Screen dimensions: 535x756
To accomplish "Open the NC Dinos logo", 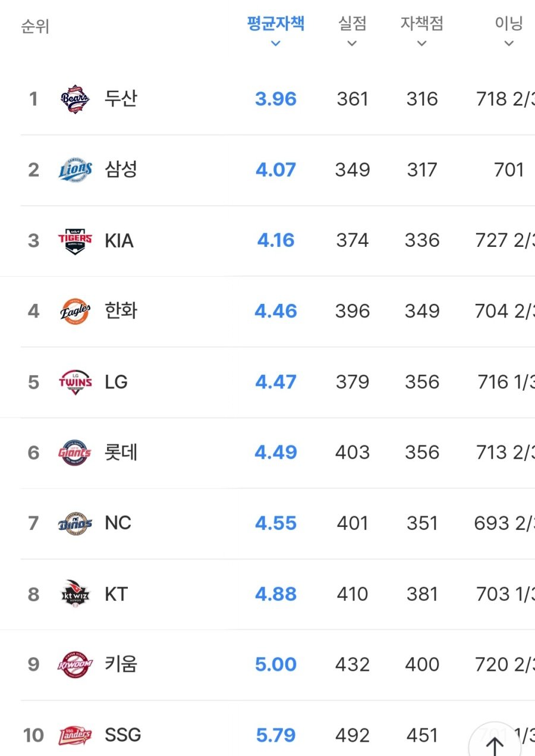I will [x=75, y=523].
